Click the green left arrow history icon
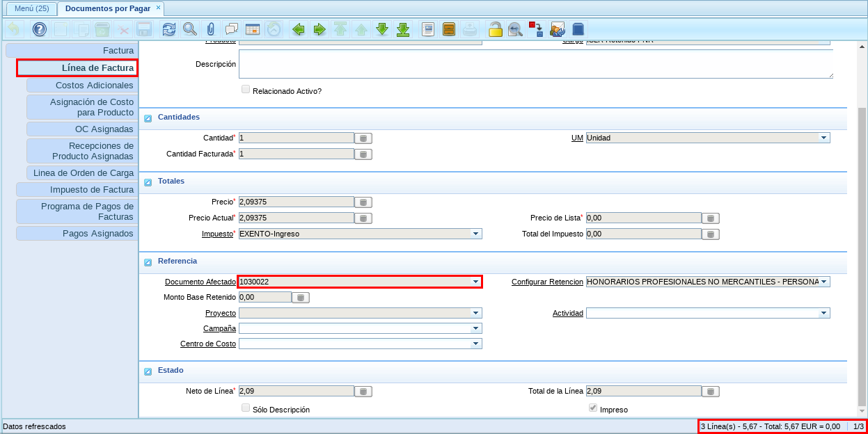Viewport: 868px width, 434px height. point(299,29)
